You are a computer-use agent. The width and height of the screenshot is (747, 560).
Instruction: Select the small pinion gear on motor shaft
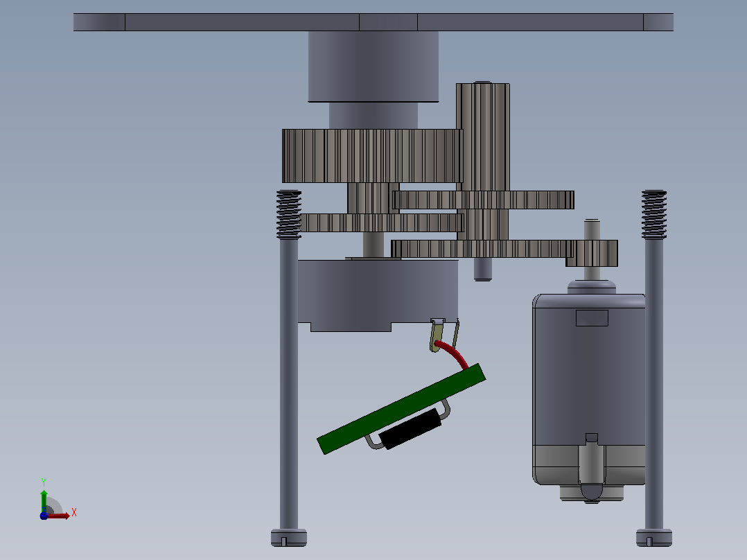[592, 253]
